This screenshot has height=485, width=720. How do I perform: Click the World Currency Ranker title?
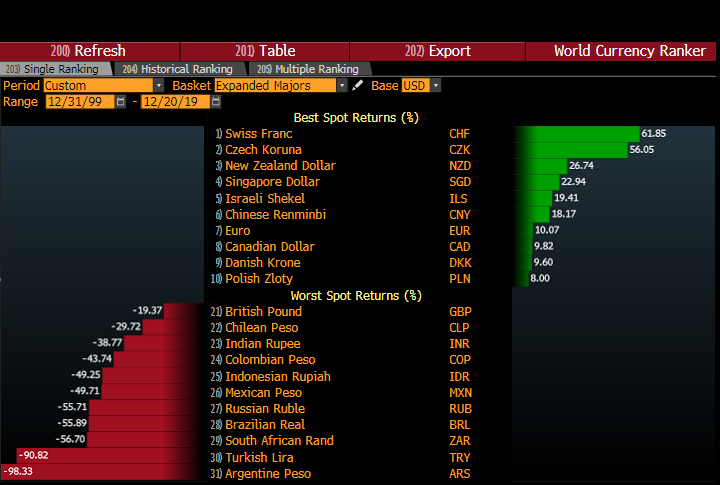pos(630,51)
